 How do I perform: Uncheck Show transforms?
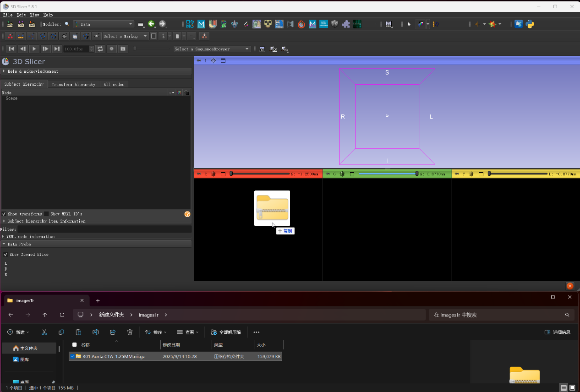[x=4, y=214]
